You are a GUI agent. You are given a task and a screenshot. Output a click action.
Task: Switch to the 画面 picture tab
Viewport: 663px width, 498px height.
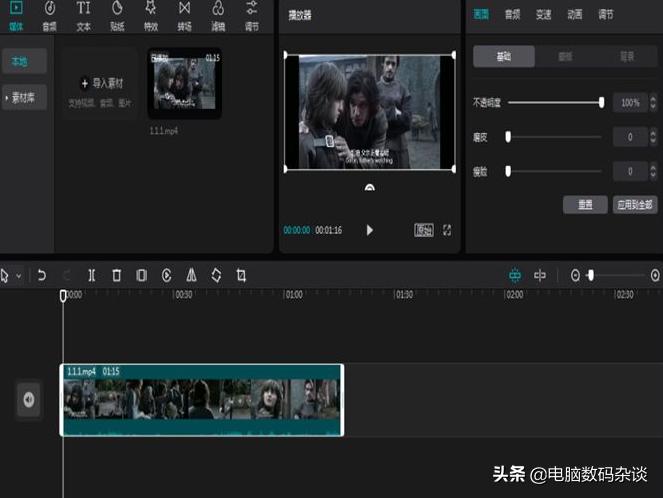481,15
